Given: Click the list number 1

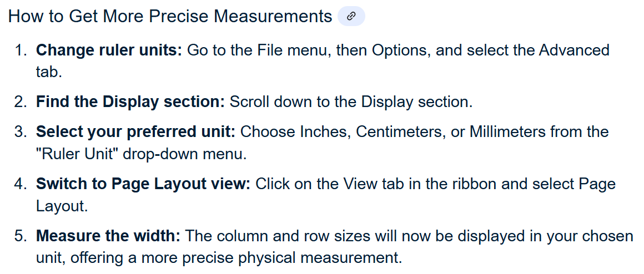Looking at the screenshot, I should pos(21,50).
